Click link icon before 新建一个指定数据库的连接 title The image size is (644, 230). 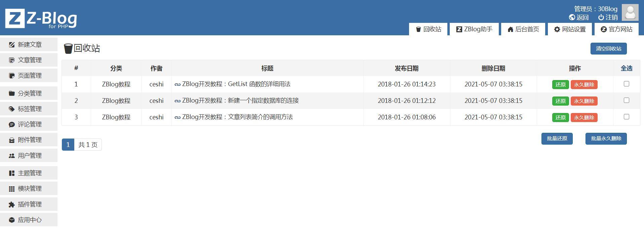177,101
